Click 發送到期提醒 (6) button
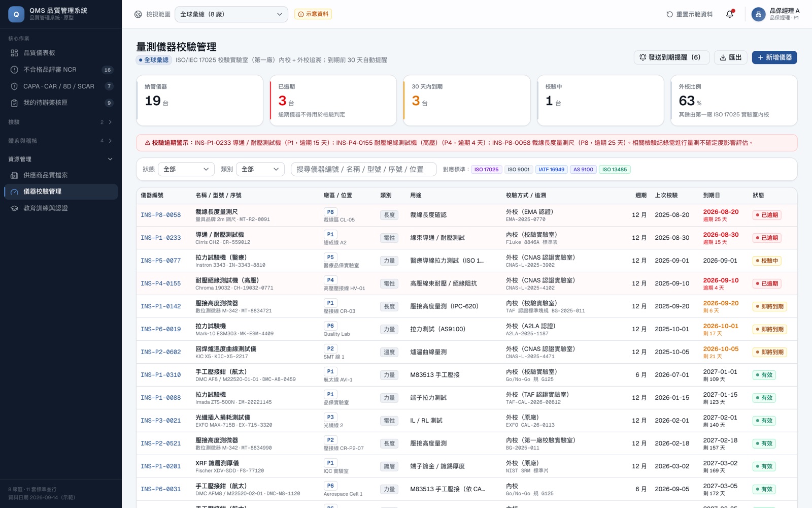This screenshot has width=812, height=508. click(671, 57)
